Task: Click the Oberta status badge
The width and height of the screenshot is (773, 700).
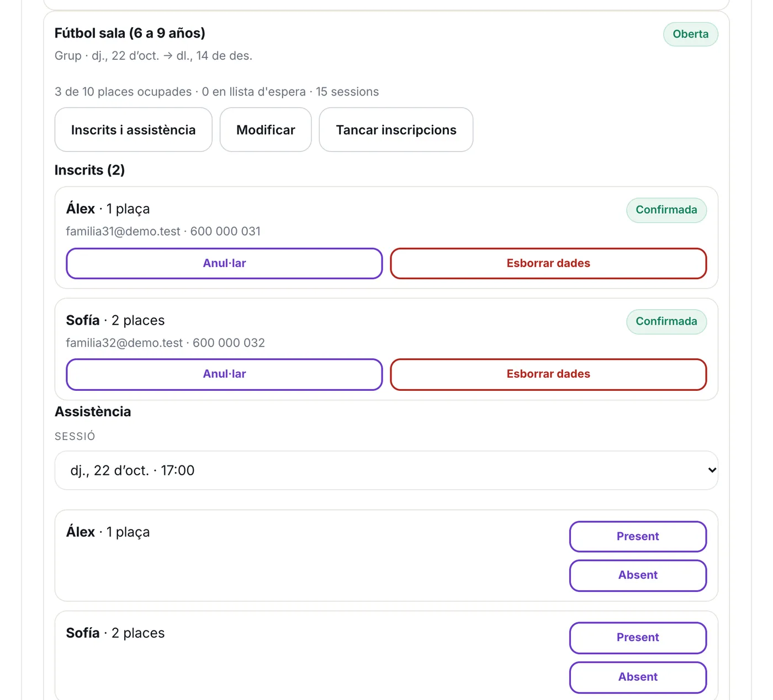Action: pyautogui.click(x=690, y=34)
